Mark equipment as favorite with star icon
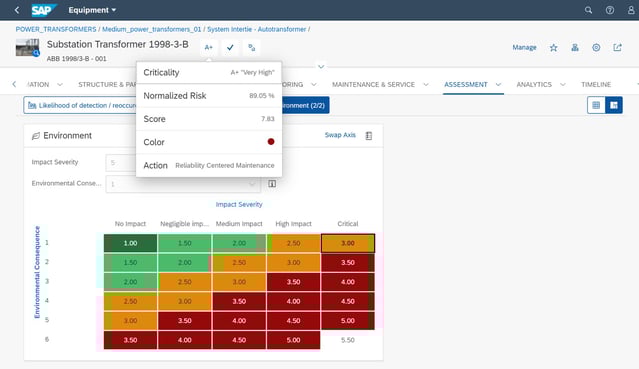639x369 pixels. point(553,48)
